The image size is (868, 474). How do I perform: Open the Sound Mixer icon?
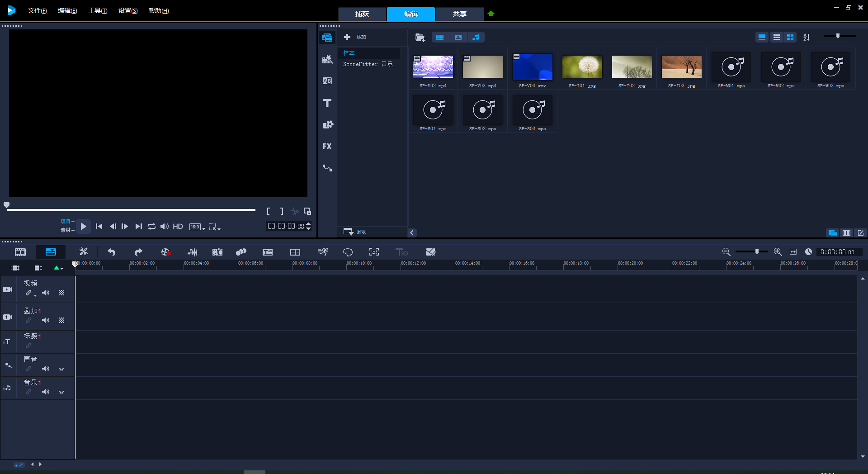pyautogui.click(x=192, y=252)
